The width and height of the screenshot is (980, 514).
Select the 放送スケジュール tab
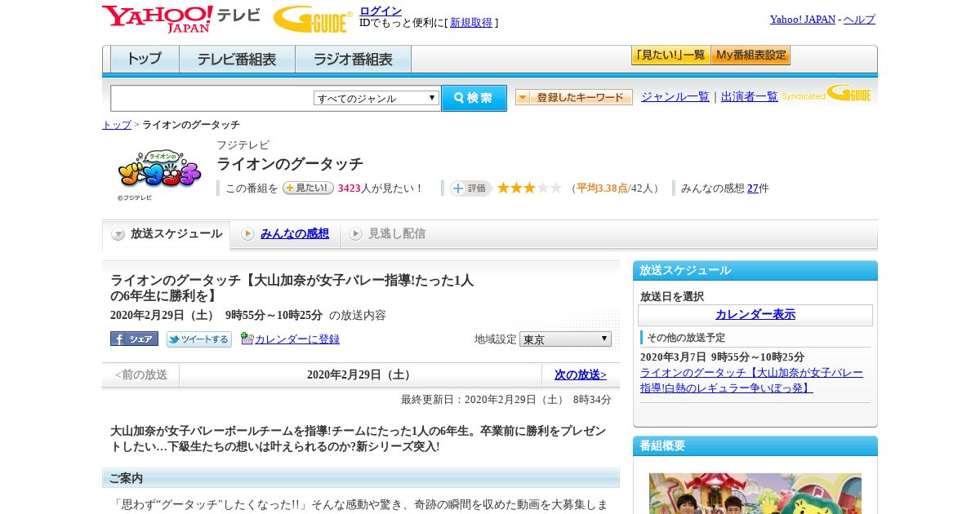click(x=167, y=234)
